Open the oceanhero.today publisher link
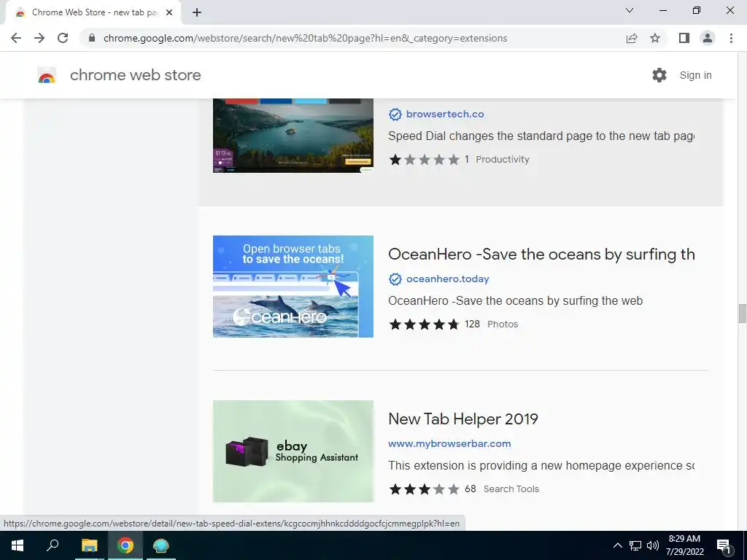Screen dimensions: 747x560 click(448, 279)
